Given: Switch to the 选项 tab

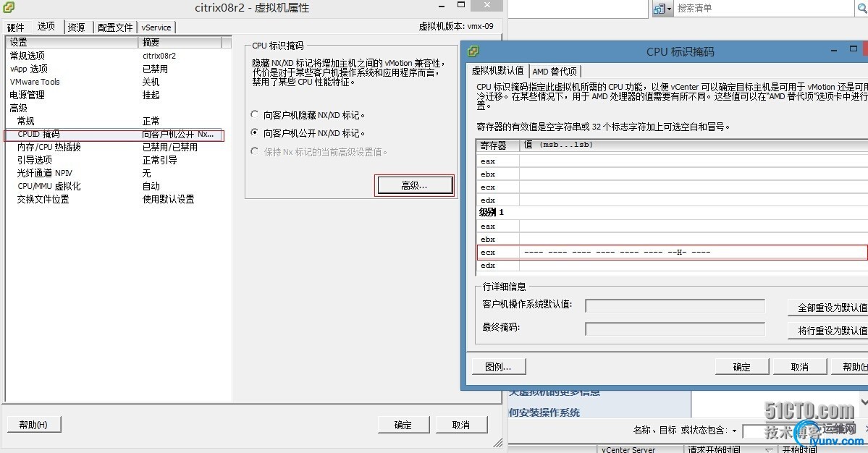Looking at the screenshot, I should coord(46,26).
